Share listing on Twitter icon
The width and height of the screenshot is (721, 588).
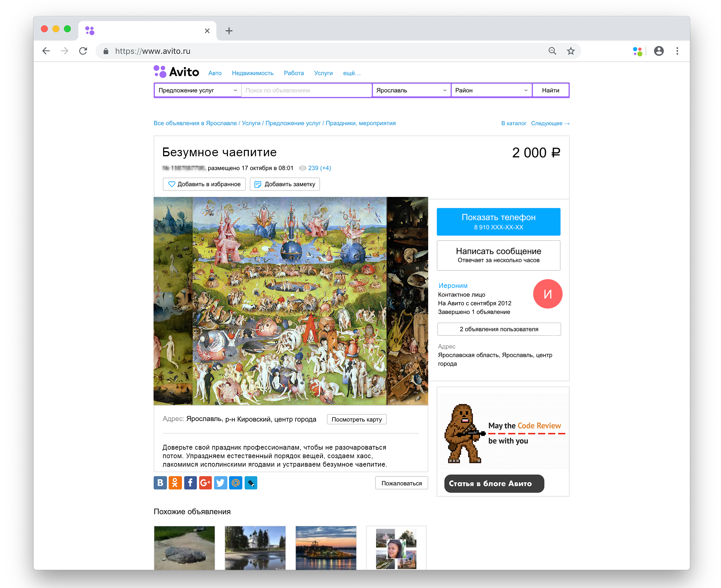point(221,483)
